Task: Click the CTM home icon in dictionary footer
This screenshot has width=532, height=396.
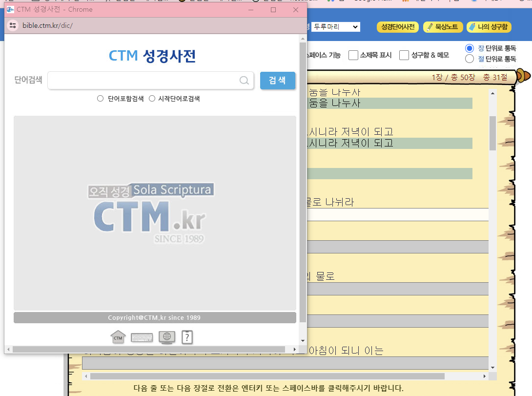Action: [118, 337]
